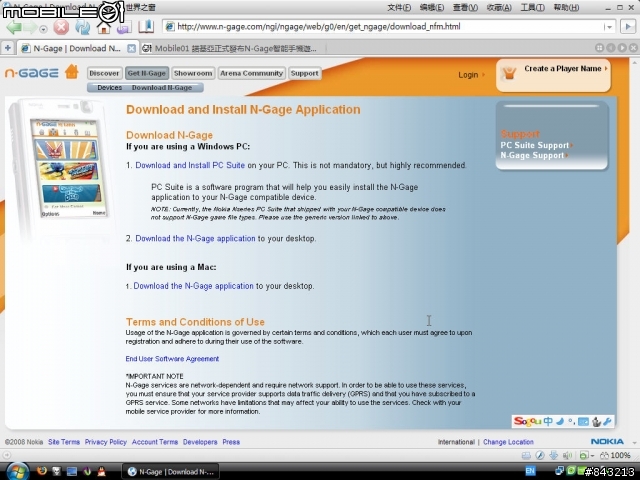Click Sogou punctuation toggle

coord(571,422)
